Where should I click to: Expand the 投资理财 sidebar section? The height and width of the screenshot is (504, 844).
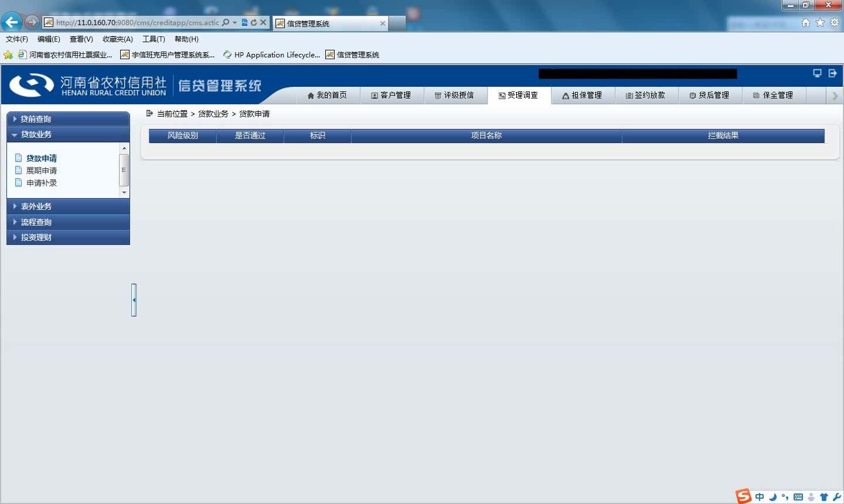coord(68,237)
